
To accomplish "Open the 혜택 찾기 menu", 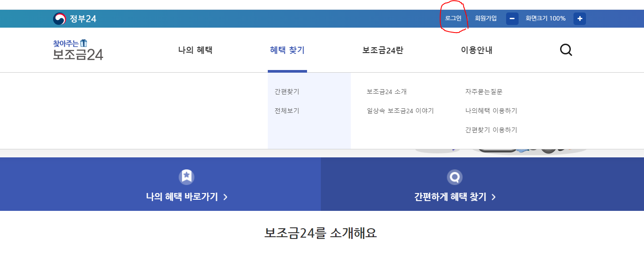I will point(287,50).
